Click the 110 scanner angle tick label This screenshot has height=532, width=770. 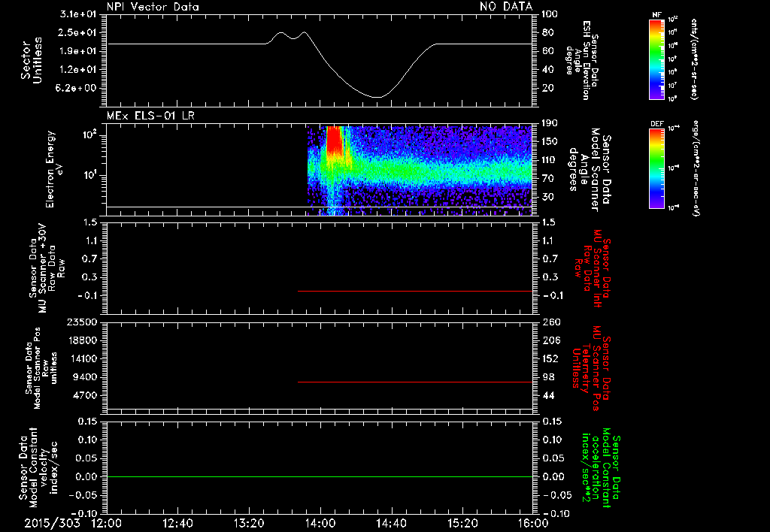pos(550,160)
